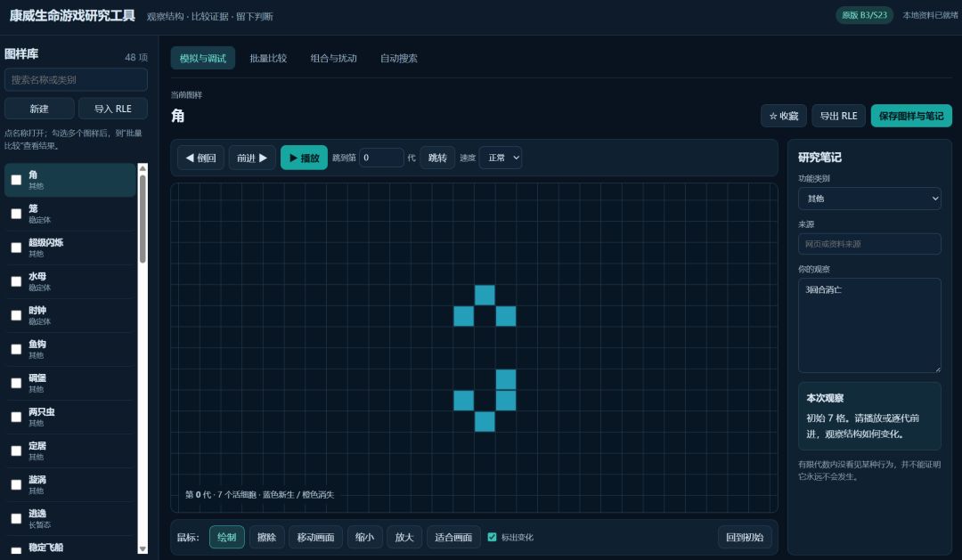The height and width of the screenshot is (560, 962).
Task: Zoom out with the 缩小 button
Action: pos(364,538)
